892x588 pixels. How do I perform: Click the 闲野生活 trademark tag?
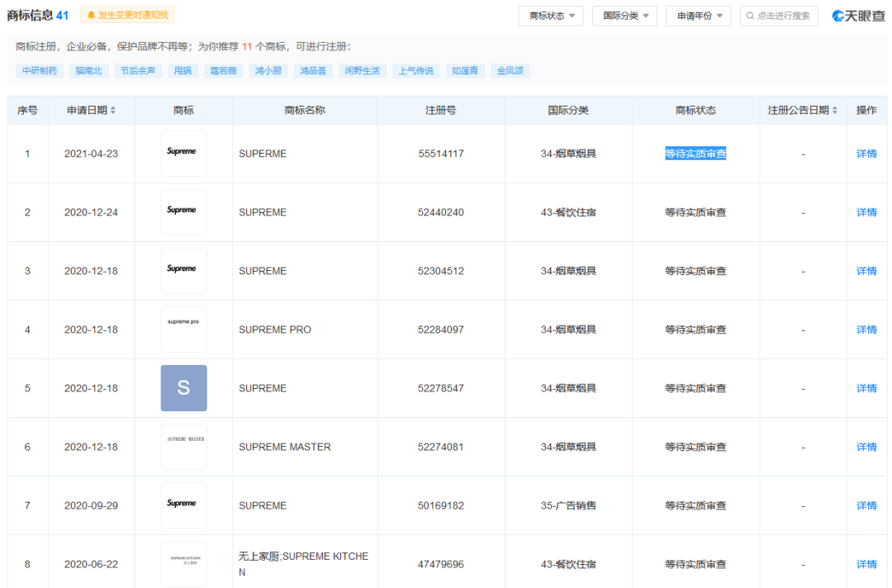tap(363, 70)
